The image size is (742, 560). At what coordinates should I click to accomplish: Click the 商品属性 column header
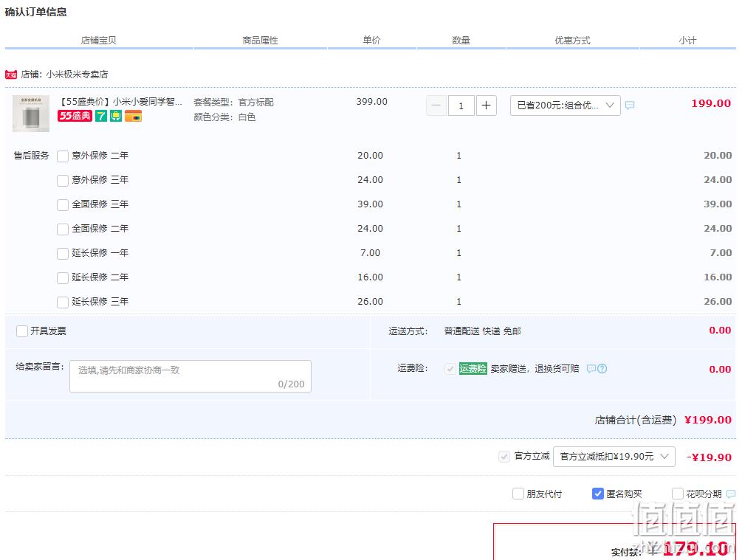(x=260, y=40)
